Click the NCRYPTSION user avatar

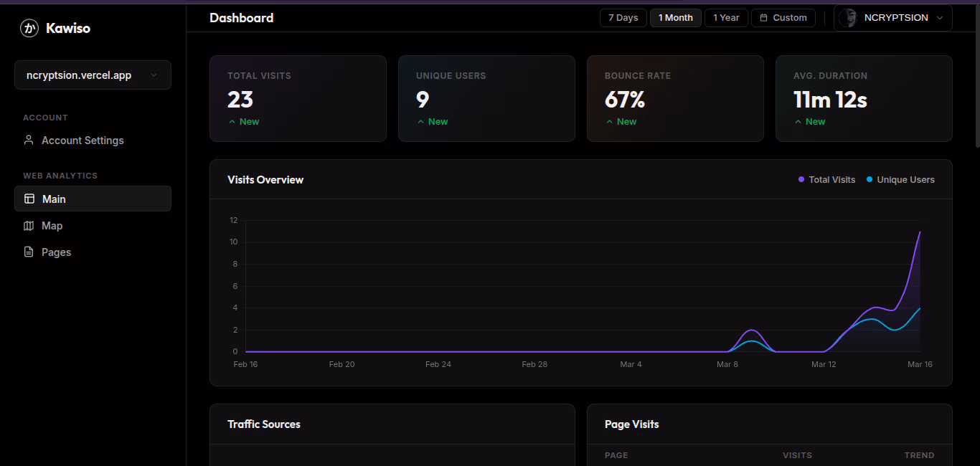tap(848, 18)
